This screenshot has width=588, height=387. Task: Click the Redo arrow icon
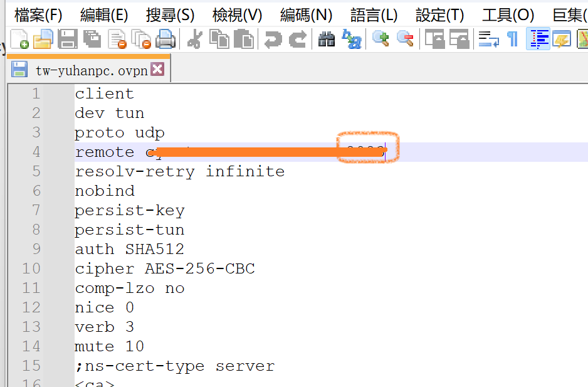coord(297,40)
